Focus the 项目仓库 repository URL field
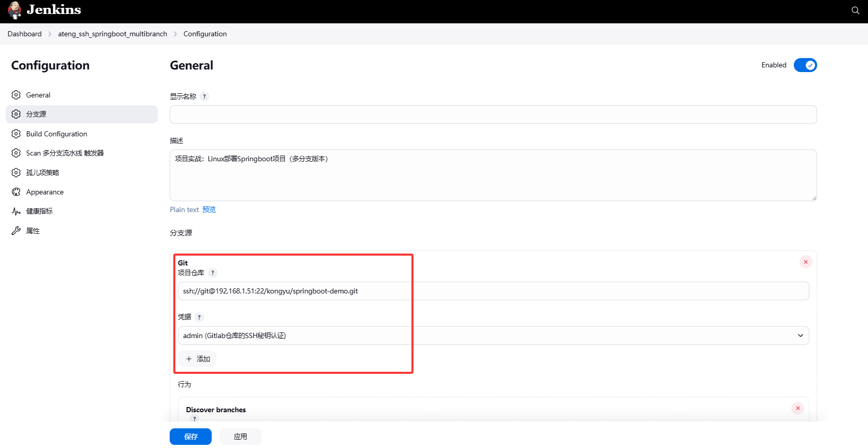The width and height of the screenshot is (868, 448). [x=493, y=291]
